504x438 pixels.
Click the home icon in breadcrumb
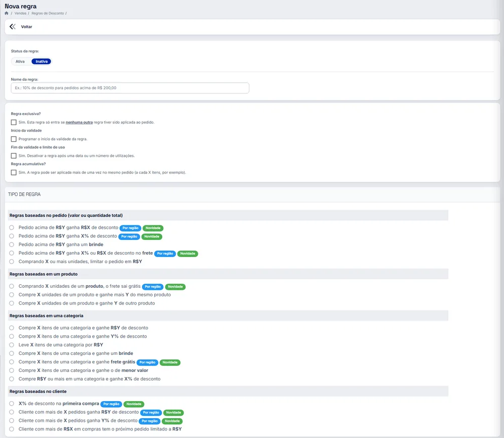click(x=7, y=13)
